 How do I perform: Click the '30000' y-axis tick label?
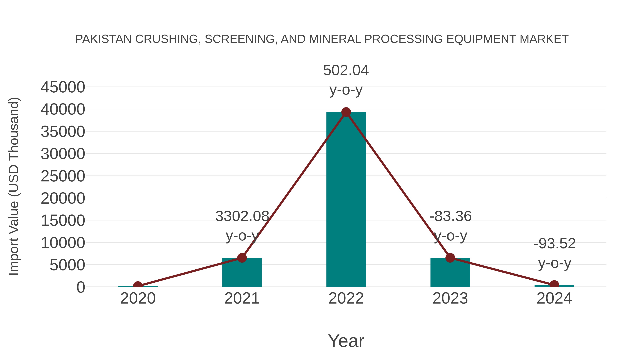pyautogui.click(x=63, y=154)
